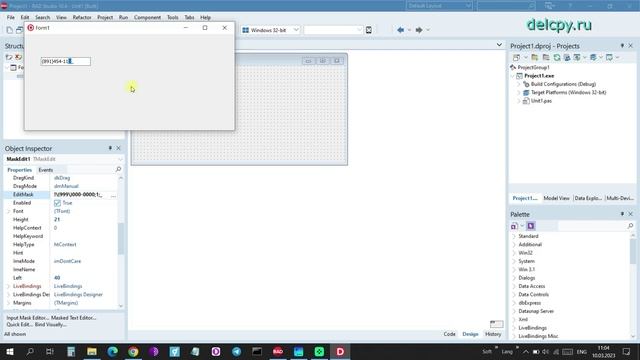Screen dimensions: 640x360
Task: Expand the Unit1.pas node
Action: coord(519,101)
